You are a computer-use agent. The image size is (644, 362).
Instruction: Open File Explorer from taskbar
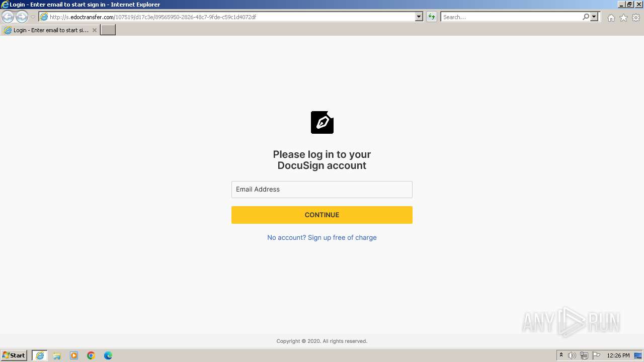click(57, 355)
